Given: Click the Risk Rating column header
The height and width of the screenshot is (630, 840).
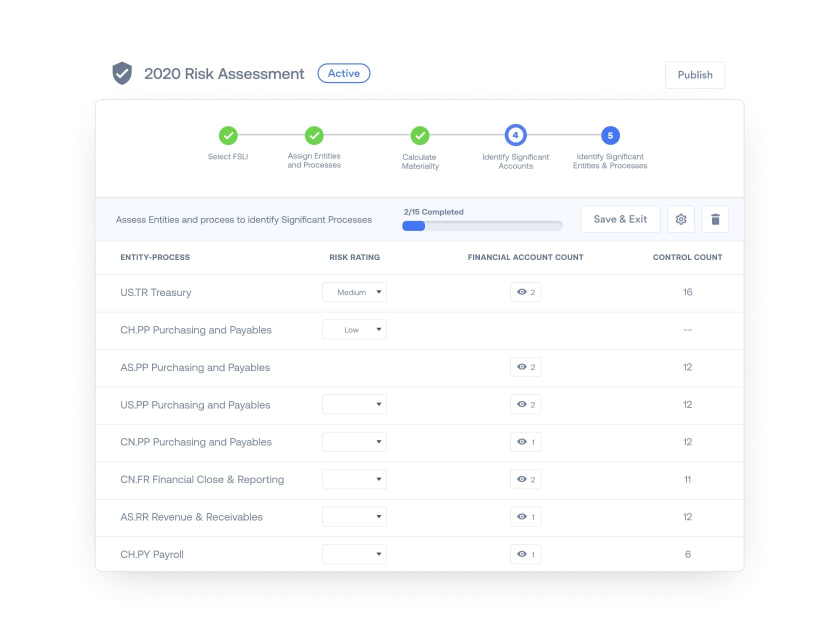Looking at the screenshot, I should [x=354, y=257].
